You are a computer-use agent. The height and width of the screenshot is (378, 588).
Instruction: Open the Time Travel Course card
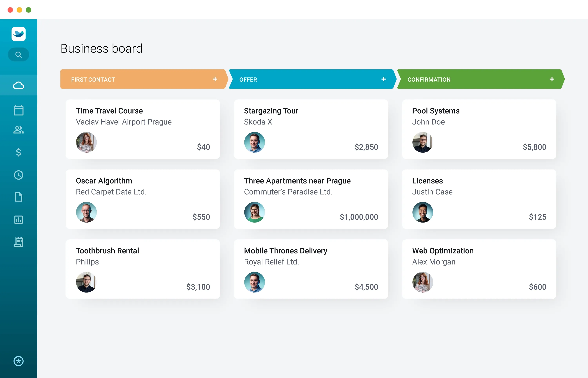142,129
